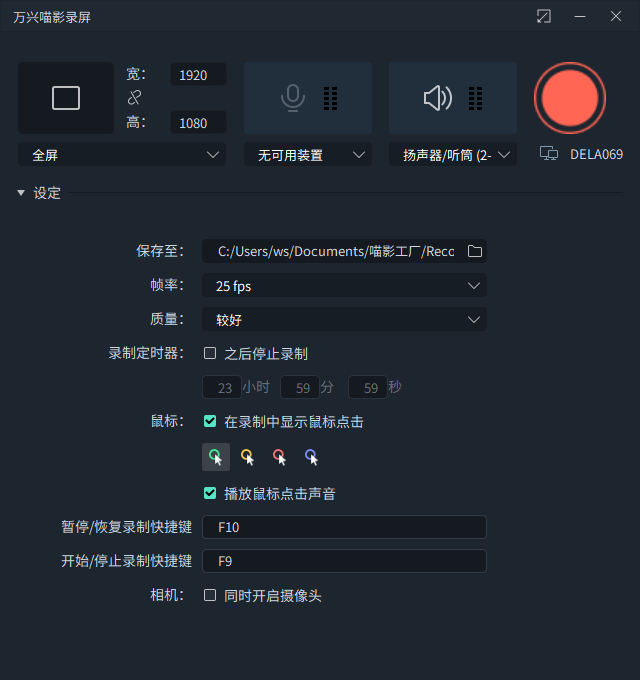Click the microphone level meter
Image resolution: width=640 pixels, height=680 pixels.
330,98
